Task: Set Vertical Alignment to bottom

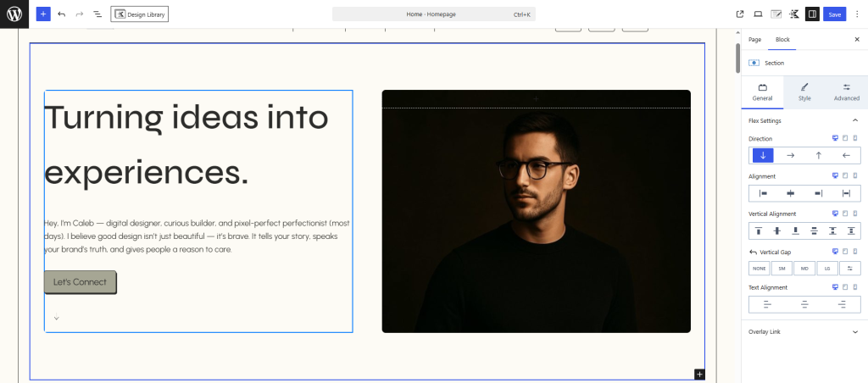Action: pos(795,230)
